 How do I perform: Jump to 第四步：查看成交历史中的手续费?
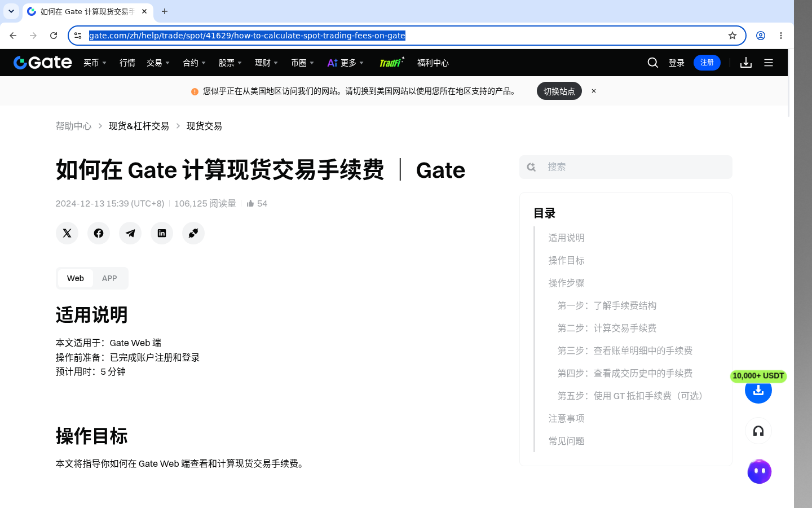pos(625,373)
